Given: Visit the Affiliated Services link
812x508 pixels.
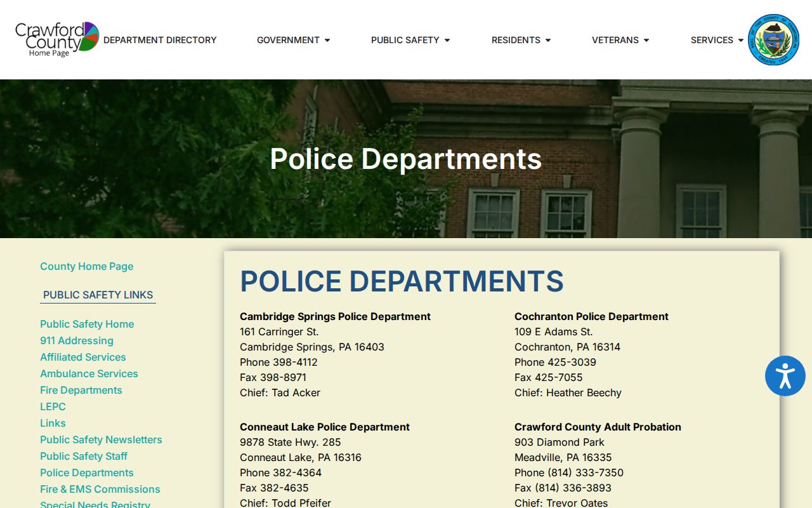Looking at the screenshot, I should pos(83,357).
